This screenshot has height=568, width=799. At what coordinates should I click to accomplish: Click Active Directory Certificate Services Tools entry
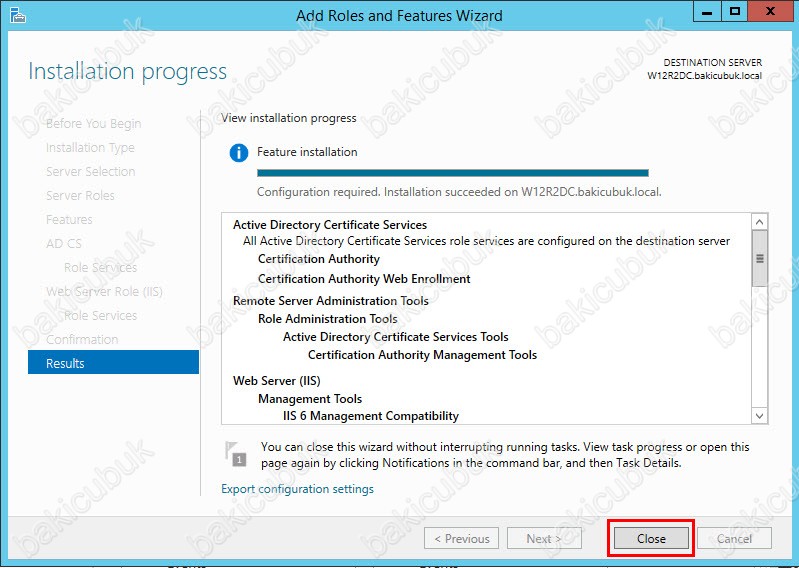pyautogui.click(x=395, y=337)
